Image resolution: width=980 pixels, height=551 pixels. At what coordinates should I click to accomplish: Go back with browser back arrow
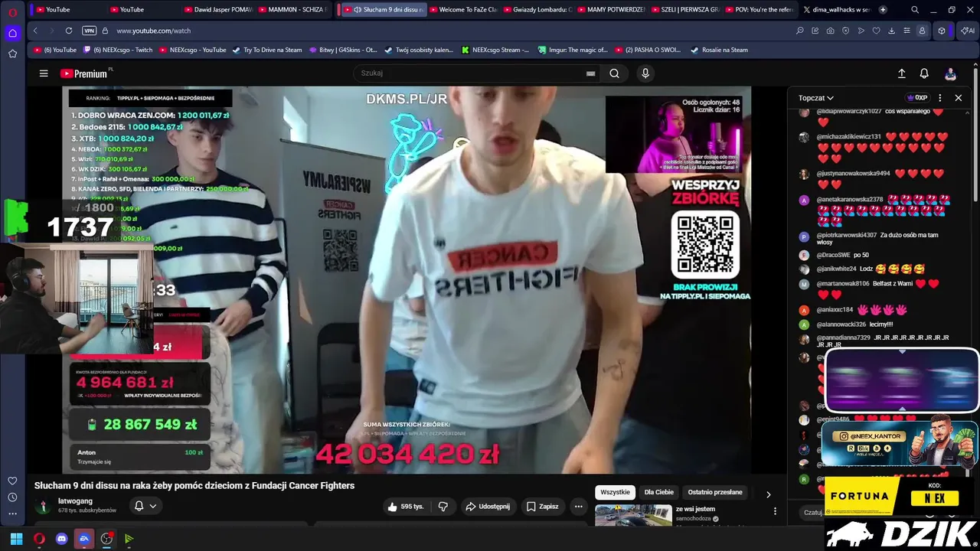pos(35,31)
